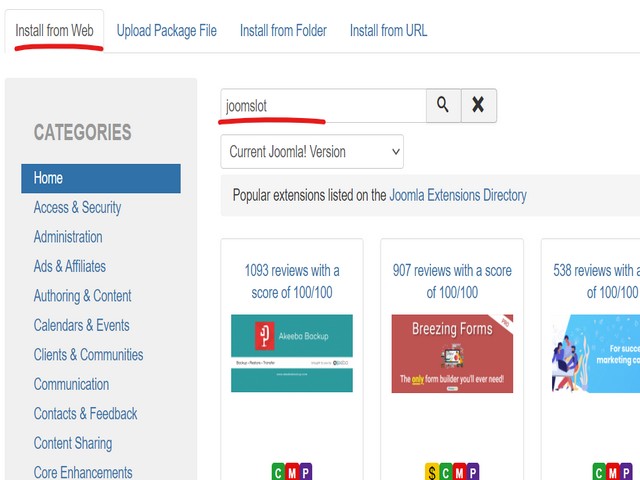Image resolution: width=640 pixels, height=480 pixels.
Task: Switch to Install from URL tab
Action: point(389,31)
